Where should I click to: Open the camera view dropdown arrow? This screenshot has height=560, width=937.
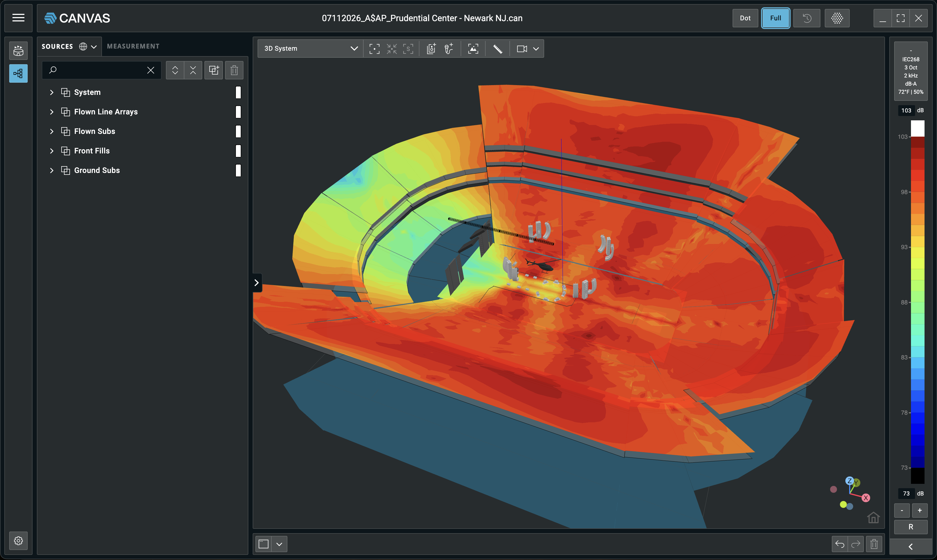pyautogui.click(x=536, y=49)
